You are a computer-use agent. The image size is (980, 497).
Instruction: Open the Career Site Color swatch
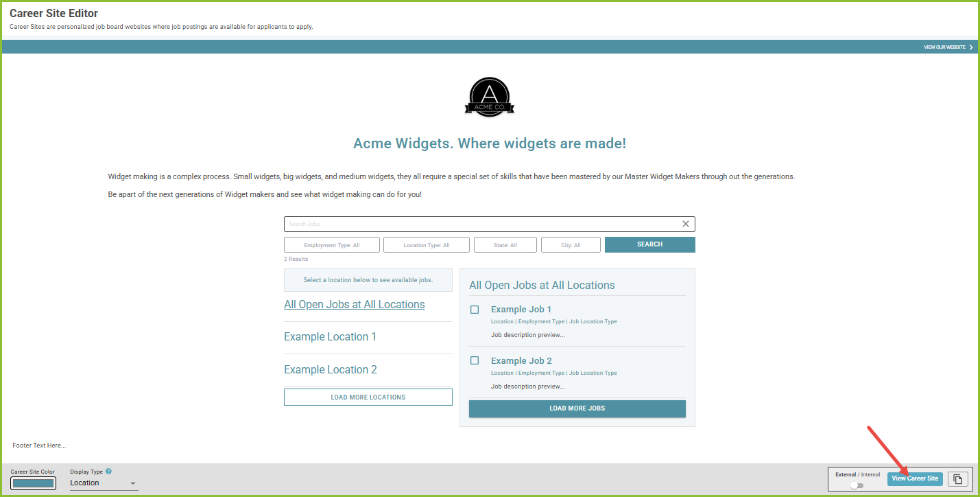click(32, 483)
